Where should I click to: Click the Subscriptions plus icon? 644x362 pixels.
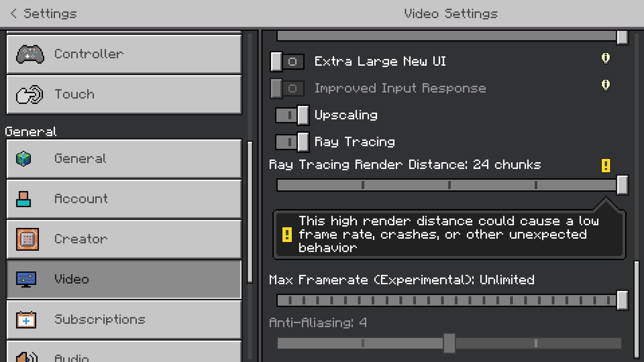click(25, 320)
